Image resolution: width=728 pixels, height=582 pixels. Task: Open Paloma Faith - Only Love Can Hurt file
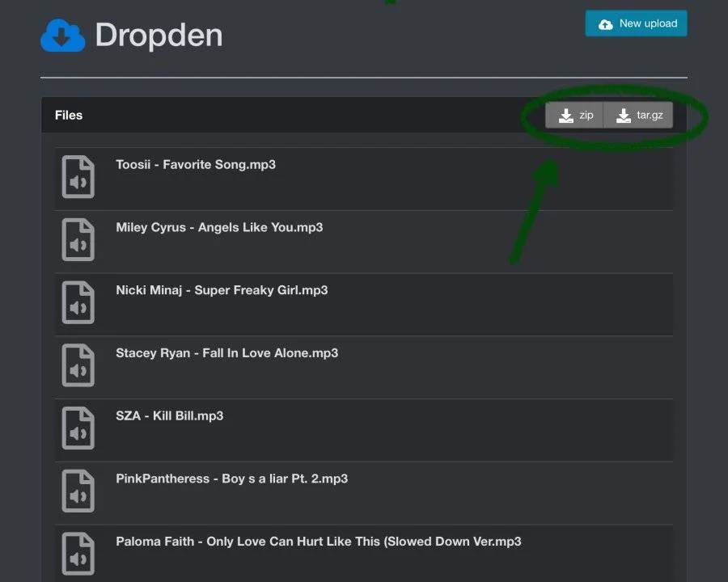pyautogui.click(x=319, y=542)
